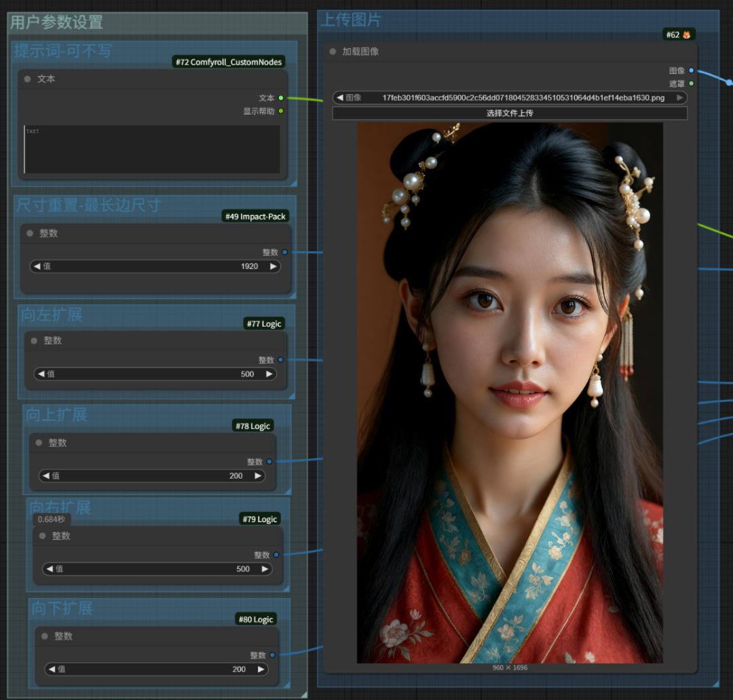Collapse the 加载图像 node via its dot
733x700 pixels.
[x=333, y=52]
